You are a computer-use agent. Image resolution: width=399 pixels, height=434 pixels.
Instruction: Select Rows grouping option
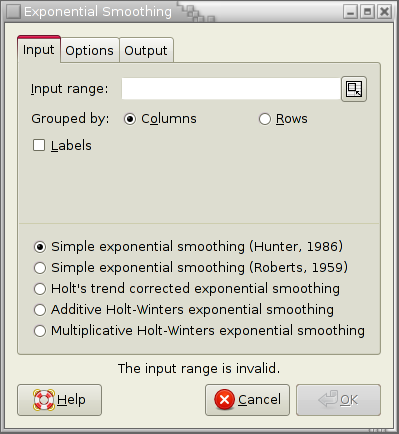(x=265, y=119)
